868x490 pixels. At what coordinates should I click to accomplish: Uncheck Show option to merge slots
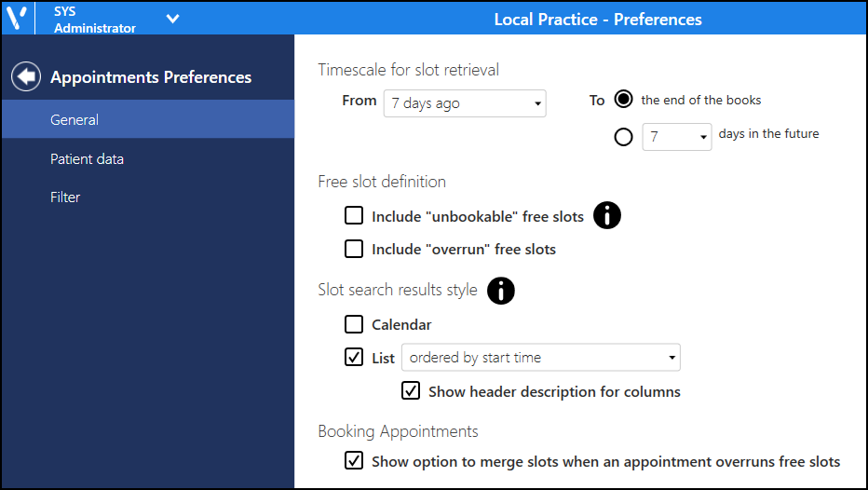[x=354, y=460]
